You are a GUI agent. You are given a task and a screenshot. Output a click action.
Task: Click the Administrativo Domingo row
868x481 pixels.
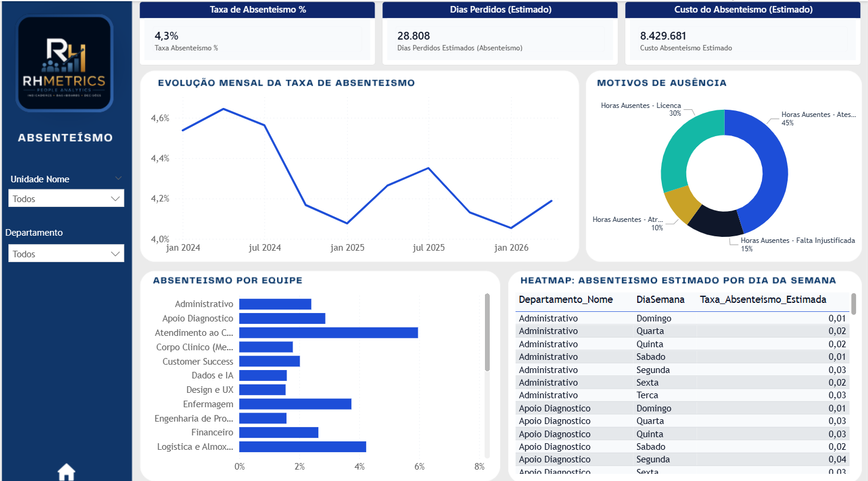pyautogui.click(x=682, y=318)
